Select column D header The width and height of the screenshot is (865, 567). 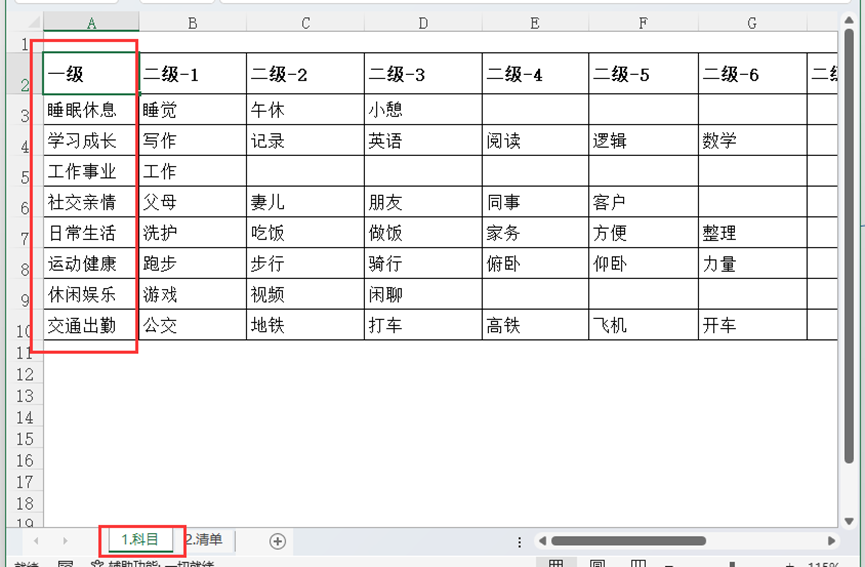click(423, 23)
